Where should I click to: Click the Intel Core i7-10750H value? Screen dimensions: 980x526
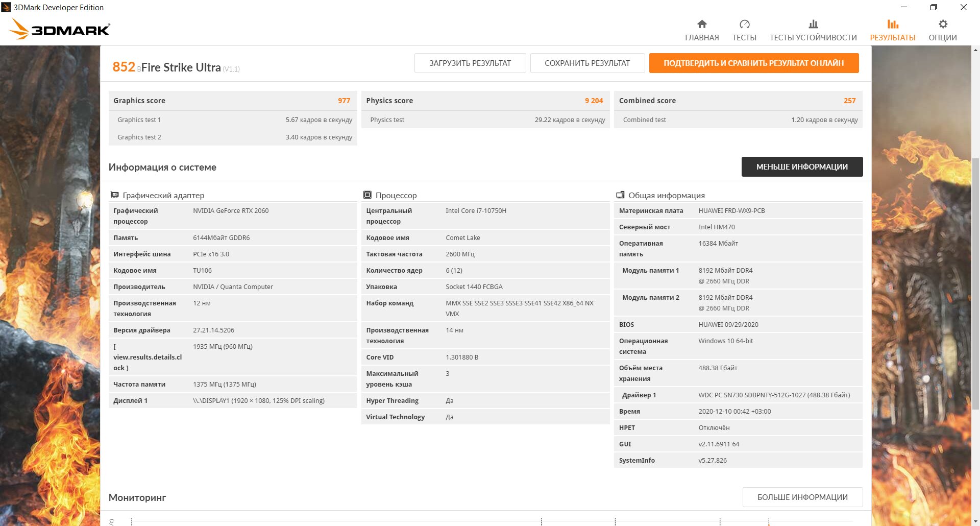[476, 210]
